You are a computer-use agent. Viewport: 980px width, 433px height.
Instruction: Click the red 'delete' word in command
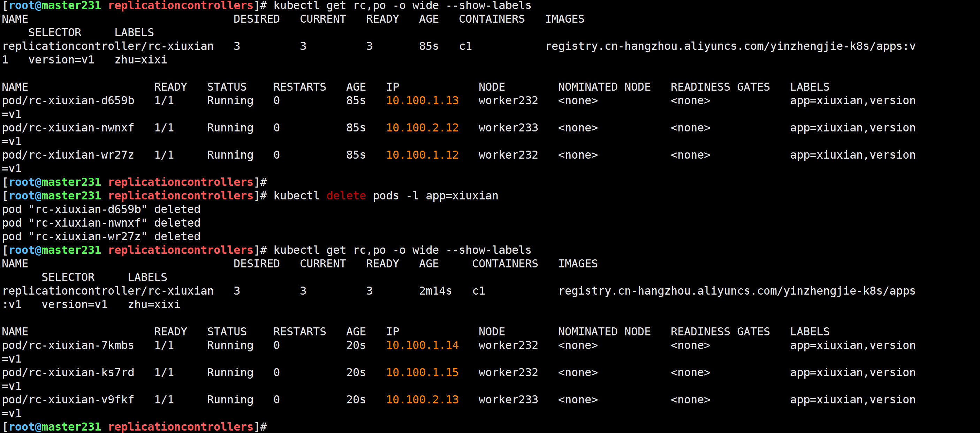(x=346, y=196)
